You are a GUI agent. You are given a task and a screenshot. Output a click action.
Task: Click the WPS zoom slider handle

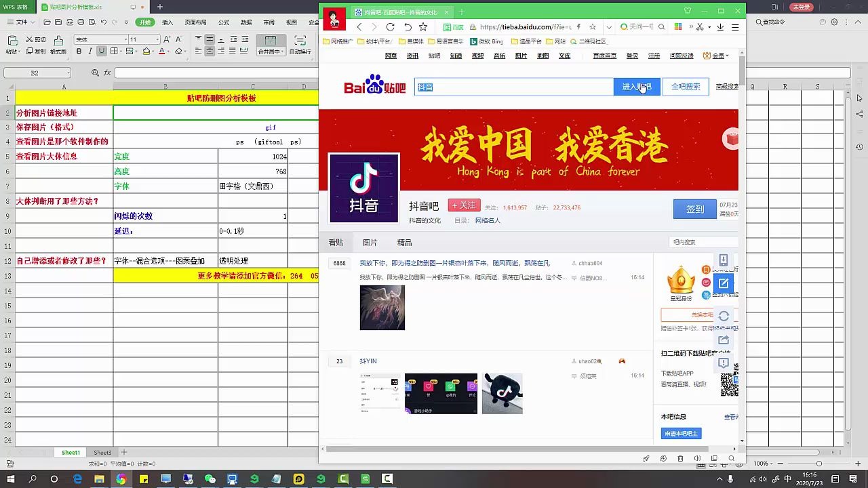(818, 464)
